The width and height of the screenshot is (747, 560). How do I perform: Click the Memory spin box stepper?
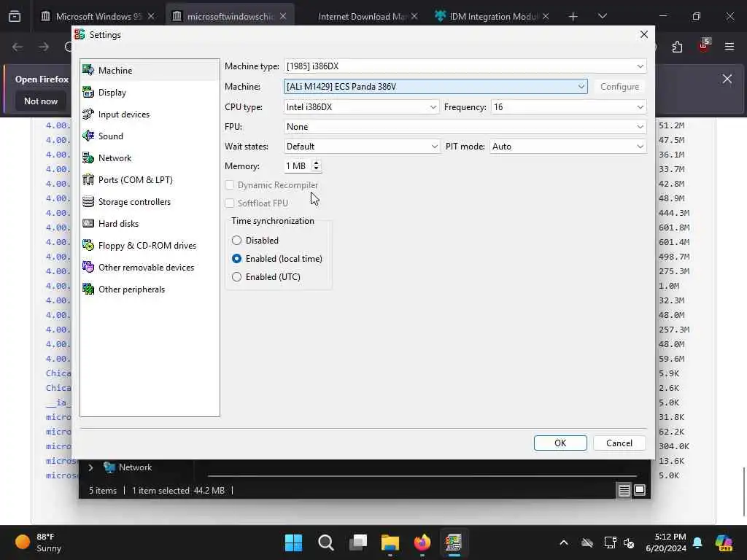pos(316,166)
